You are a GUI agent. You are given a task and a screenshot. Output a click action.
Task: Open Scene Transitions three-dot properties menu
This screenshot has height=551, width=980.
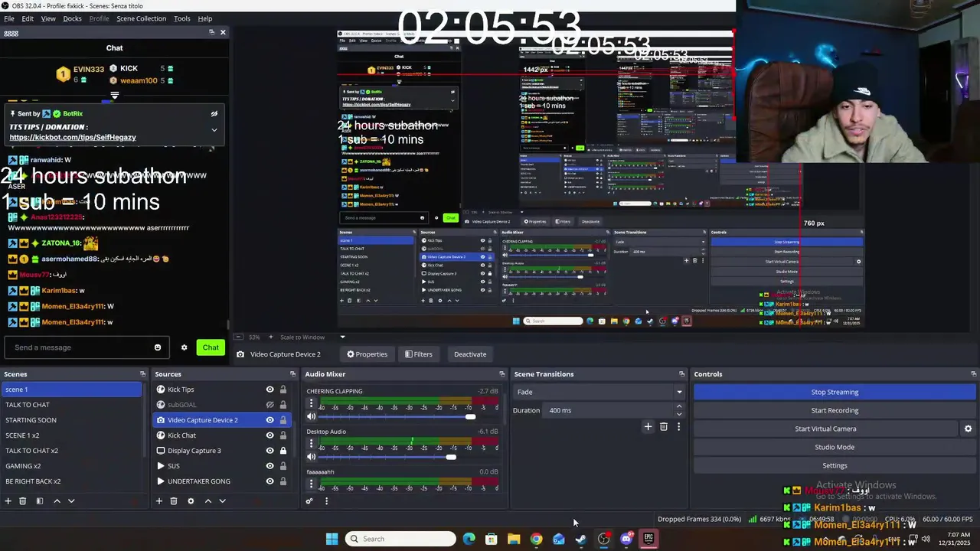(x=678, y=427)
